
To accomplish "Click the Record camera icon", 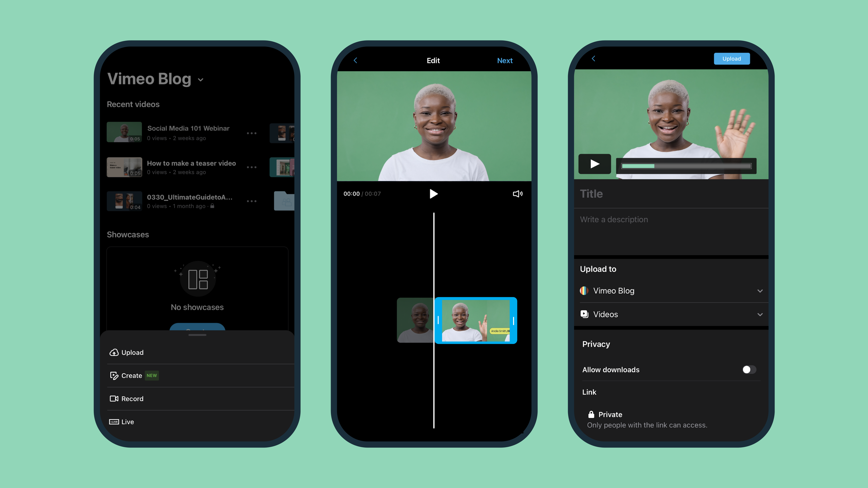I will tap(114, 399).
